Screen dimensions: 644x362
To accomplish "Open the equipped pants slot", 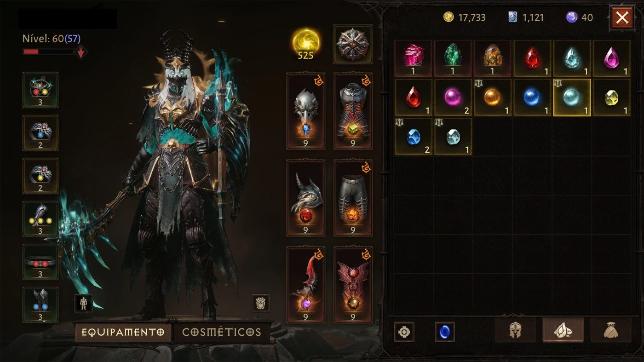I will coord(353,198).
